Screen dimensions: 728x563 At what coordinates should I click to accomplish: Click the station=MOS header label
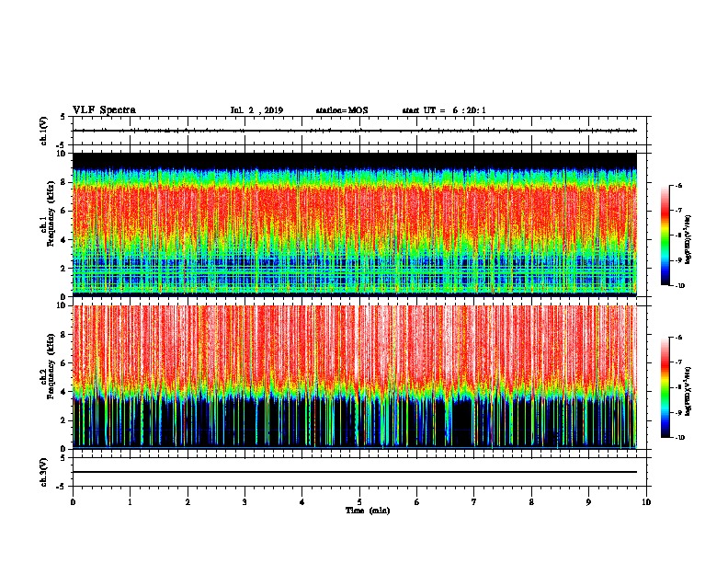pyautogui.click(x=342, y=110)
